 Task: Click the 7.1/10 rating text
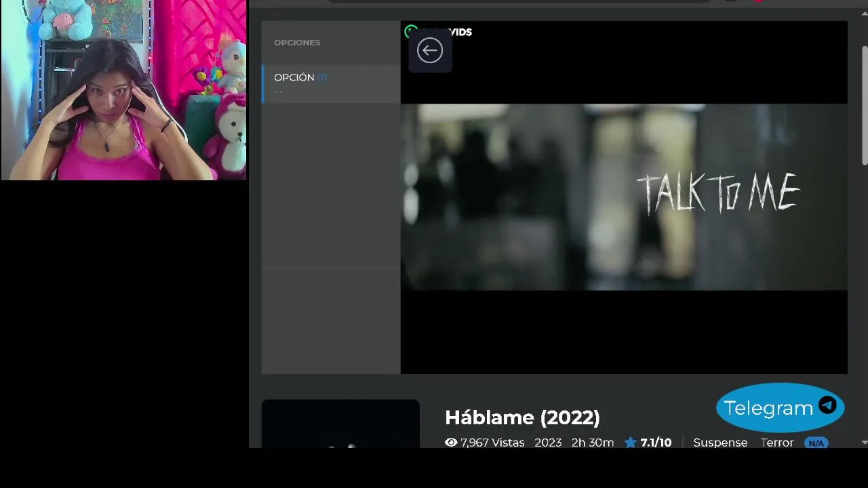coord(656,443)
